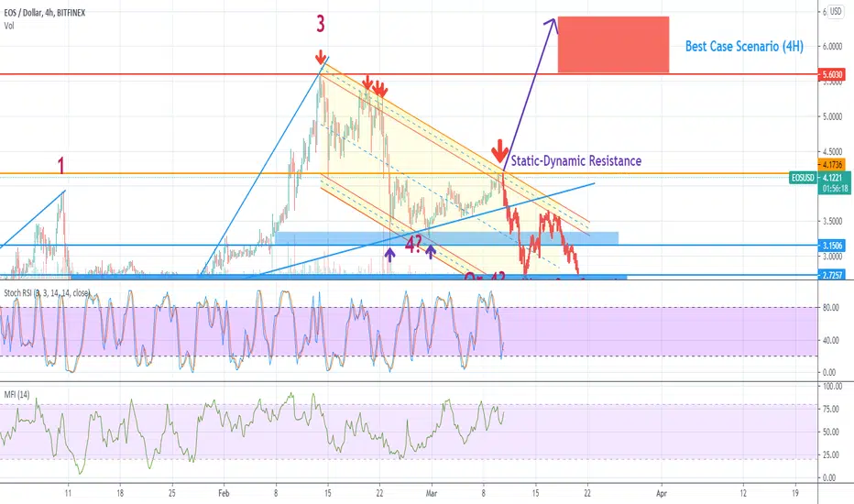
Task: Click the 18 date label on the time axis
Action: [x=120, y=493]
